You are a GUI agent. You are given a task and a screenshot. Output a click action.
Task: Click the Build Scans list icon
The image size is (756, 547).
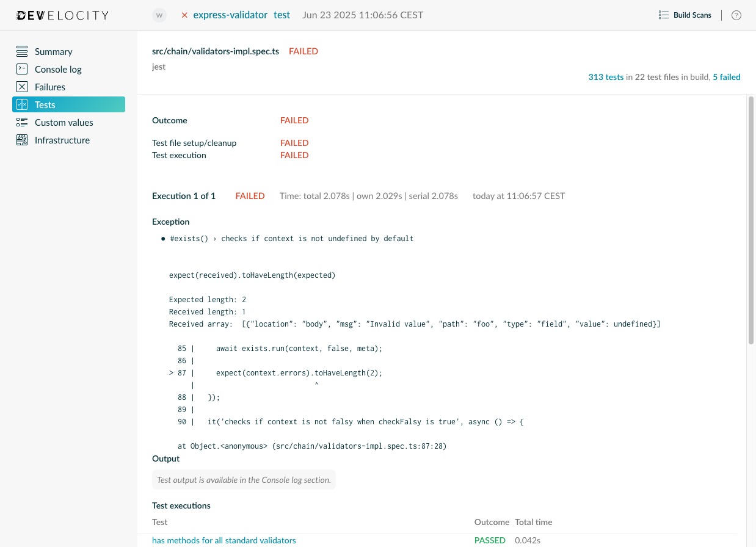(x=664, y=15)
